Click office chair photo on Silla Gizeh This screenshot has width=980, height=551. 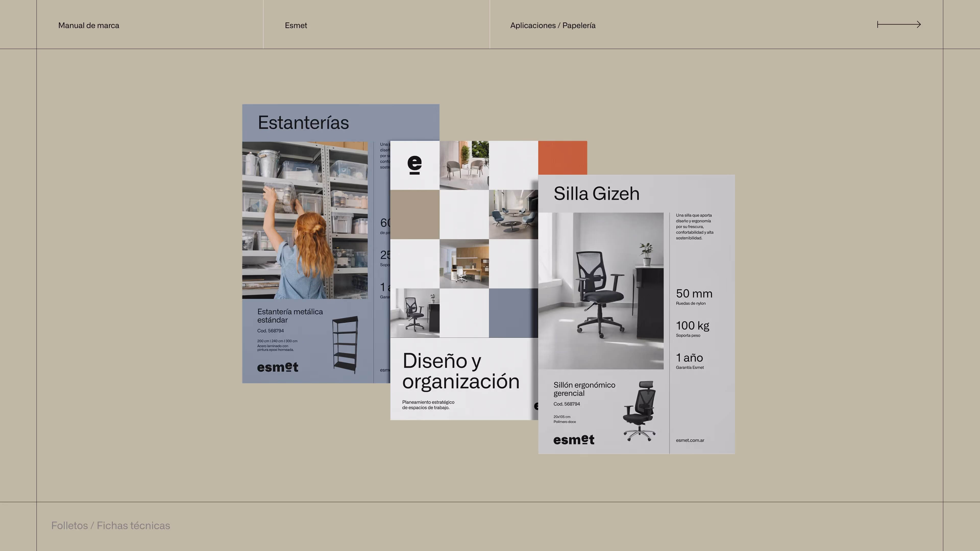[x=601, y=291]
